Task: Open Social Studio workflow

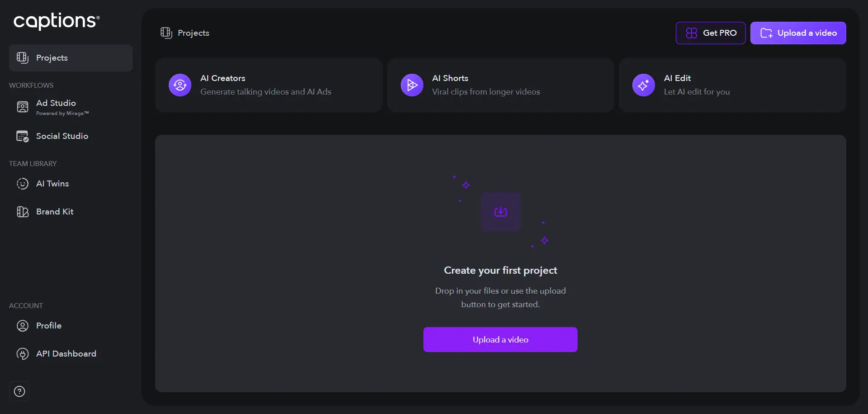Action: [x=62, y=136]
